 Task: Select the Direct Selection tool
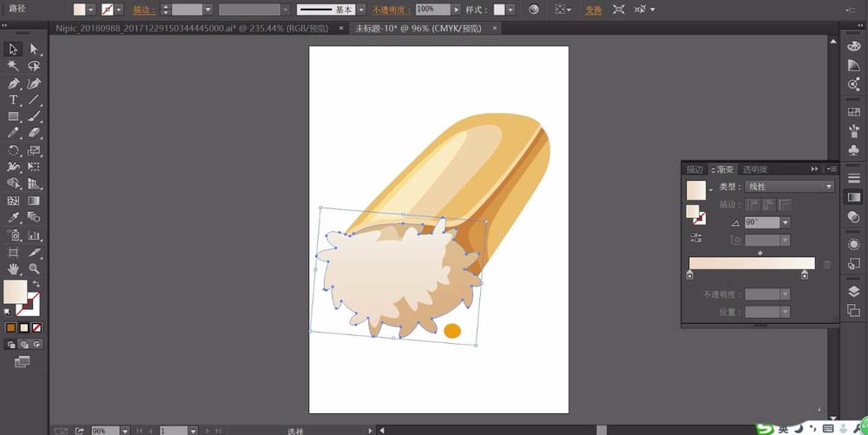coord(34,49)
